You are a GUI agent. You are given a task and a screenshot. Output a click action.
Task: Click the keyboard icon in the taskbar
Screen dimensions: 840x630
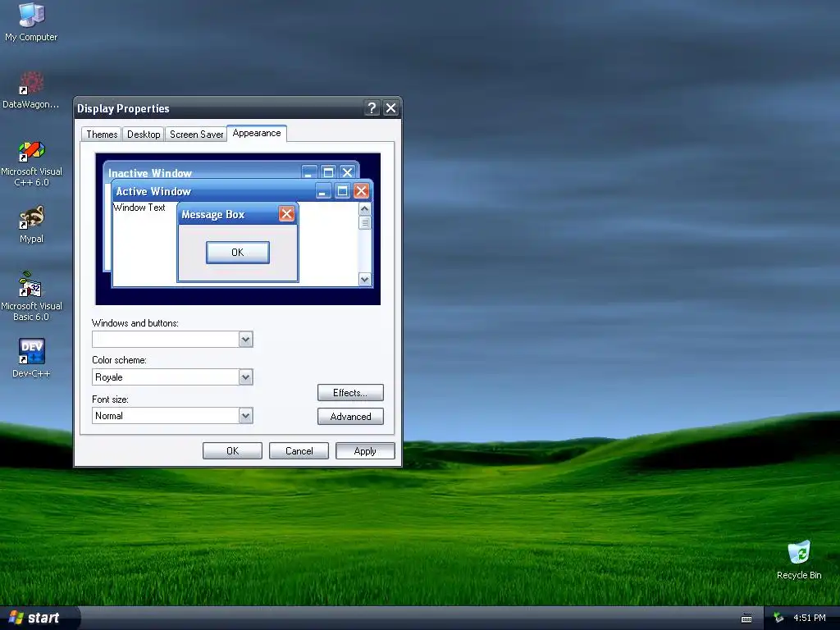[x=746, y=619]
